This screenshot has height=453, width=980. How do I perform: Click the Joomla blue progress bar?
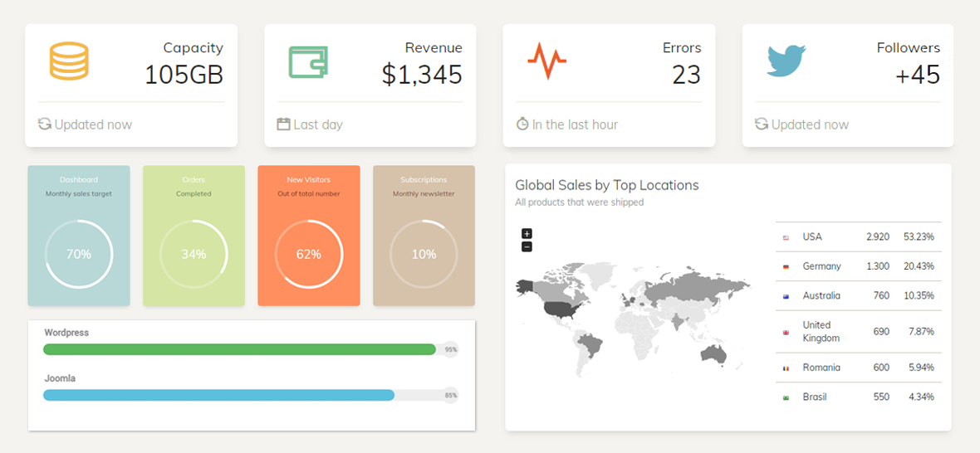(218, 395)
